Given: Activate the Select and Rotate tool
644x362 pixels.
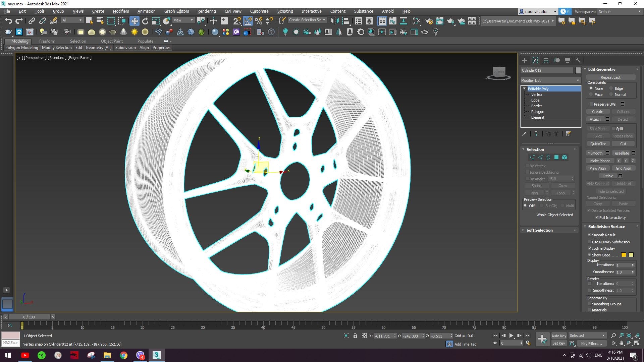Looking at the screenshot, I should [145, 21].
